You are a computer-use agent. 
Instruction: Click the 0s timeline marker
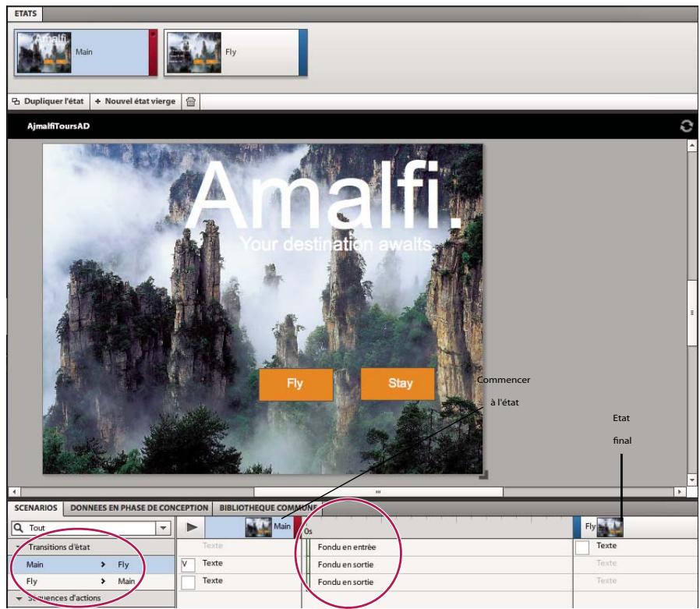tap(308, 531)
